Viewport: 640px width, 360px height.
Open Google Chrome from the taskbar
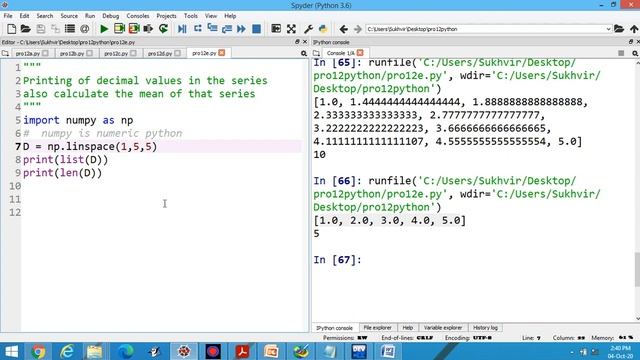(x=38, y=351)
